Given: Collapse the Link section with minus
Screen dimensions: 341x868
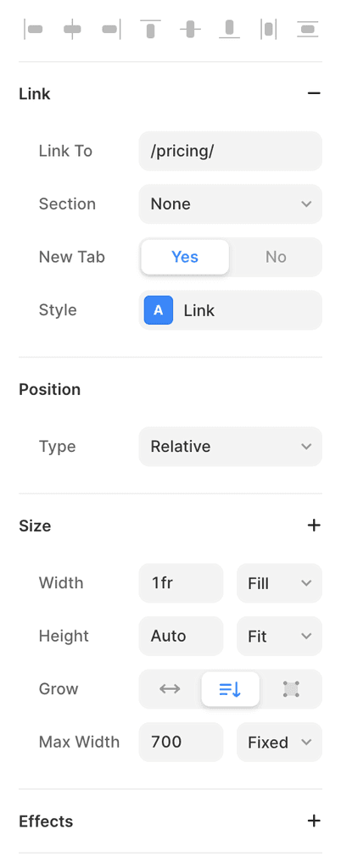Looking at the screenshot, I should pos(314,93).
